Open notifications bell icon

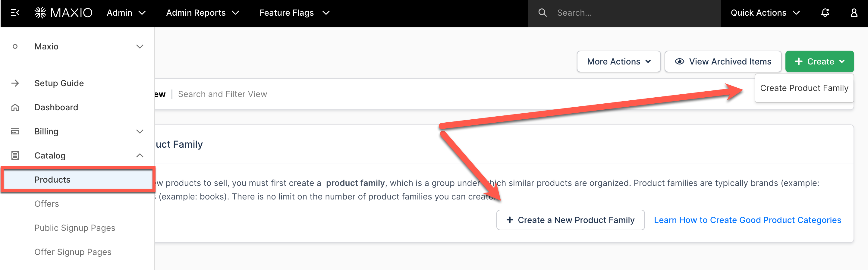[x=825, y=13]
